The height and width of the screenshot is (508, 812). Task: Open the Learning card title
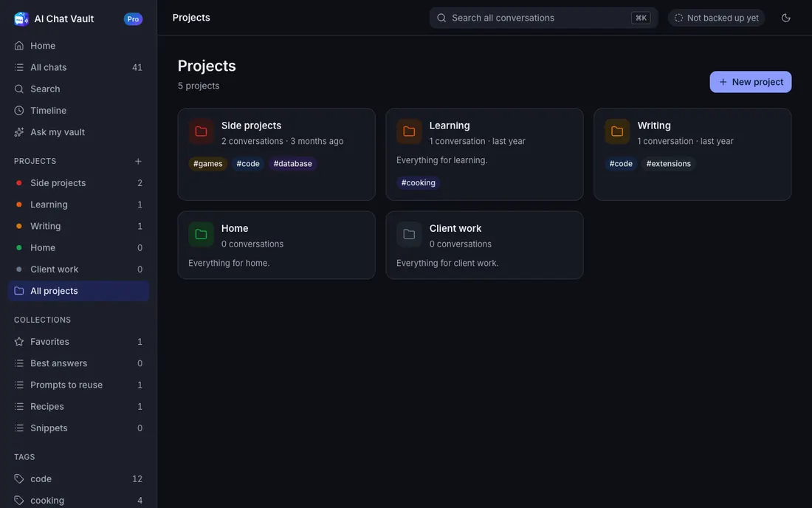[x=450, y=126]
